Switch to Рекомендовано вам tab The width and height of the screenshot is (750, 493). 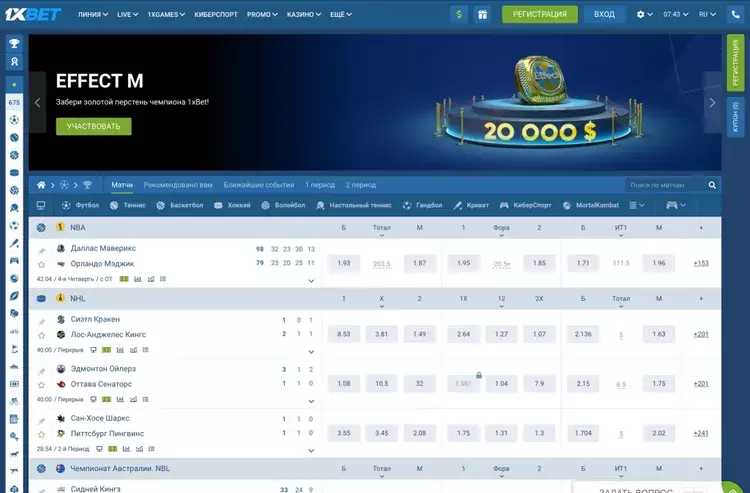click(178, 185)
